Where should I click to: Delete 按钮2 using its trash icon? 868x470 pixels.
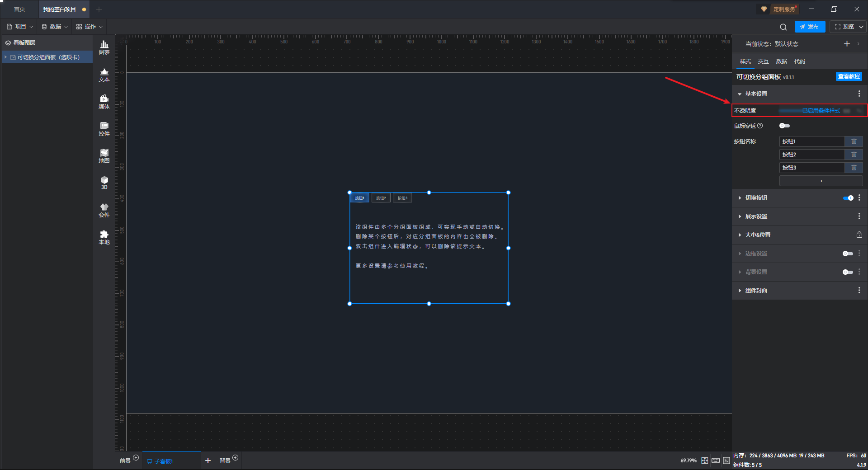(x=854, y=155)
